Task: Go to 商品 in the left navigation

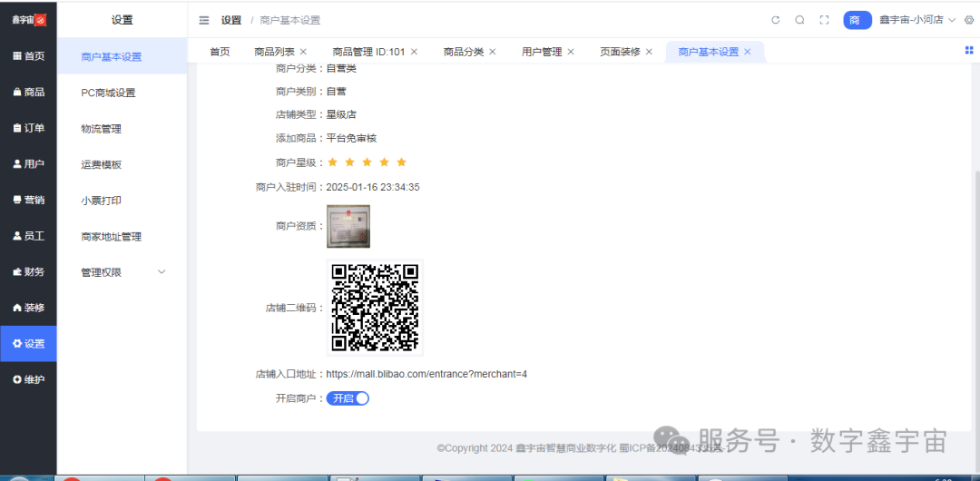Action: tap(28, 92)
